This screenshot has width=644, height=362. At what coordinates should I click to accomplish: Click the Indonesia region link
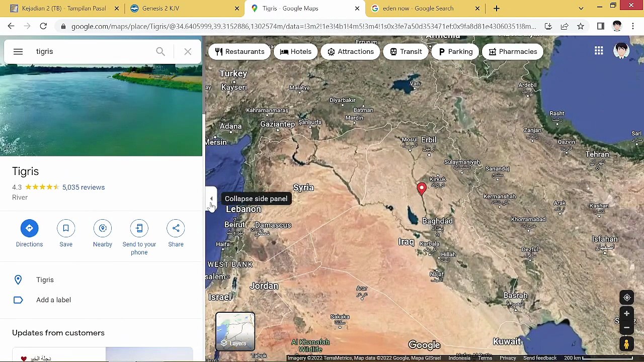[459, 358]
